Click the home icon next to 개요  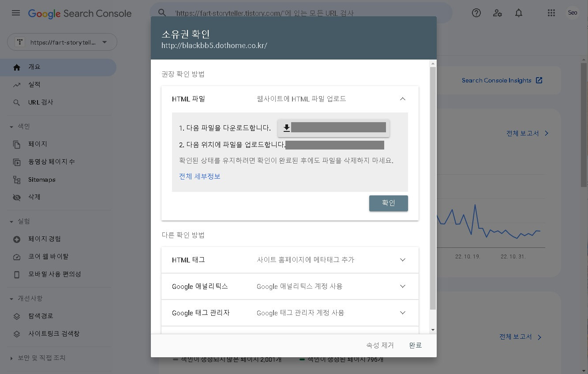click(17, 67)
